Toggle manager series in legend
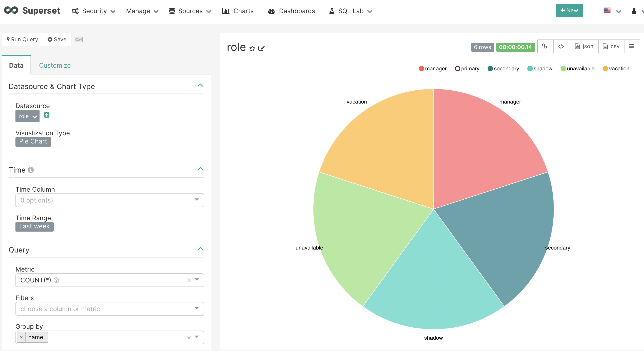This screenshot has height=351, width=644. pos(432,68)
